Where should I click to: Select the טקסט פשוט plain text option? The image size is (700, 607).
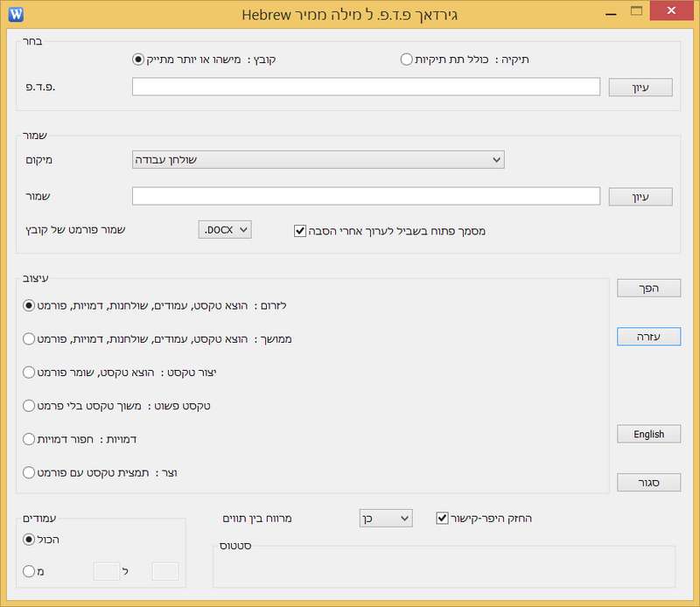[29, 406]
